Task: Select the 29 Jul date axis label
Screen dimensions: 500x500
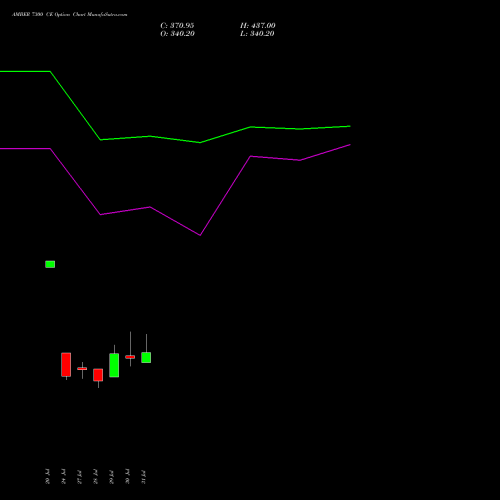Action: [x=111, y=476]
